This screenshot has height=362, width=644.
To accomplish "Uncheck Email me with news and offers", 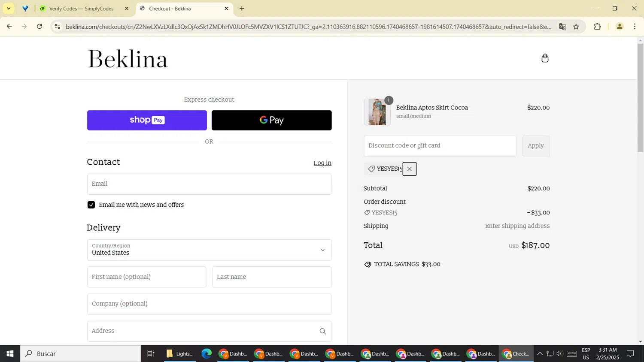I will click(x=91, y=205).
